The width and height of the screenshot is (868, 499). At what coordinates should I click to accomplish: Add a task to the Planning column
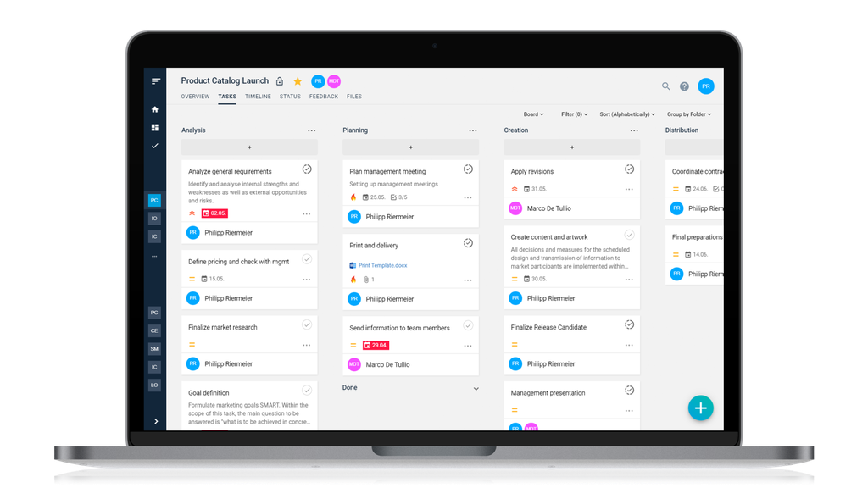(x=411, y=147)
